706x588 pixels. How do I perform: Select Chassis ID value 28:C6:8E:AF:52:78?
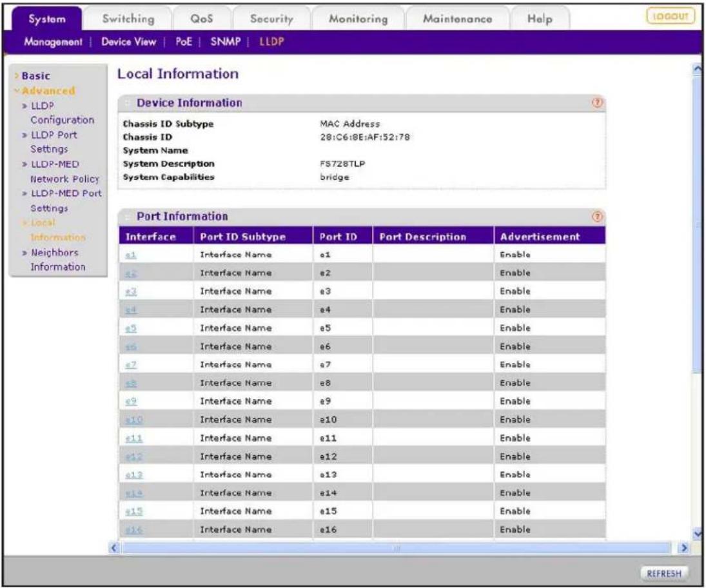click(x=365, y=137)
